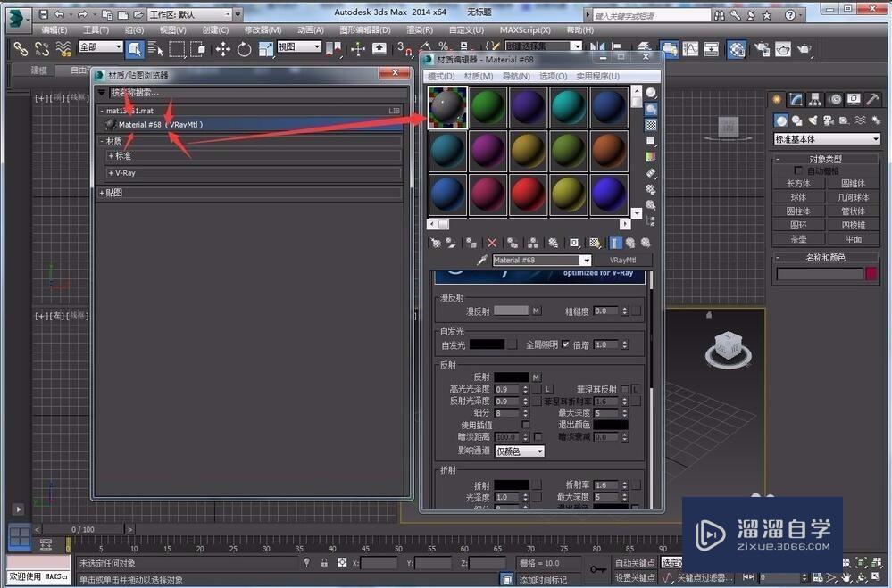Open the 标准基本体 dropdown

pos(827,139)
